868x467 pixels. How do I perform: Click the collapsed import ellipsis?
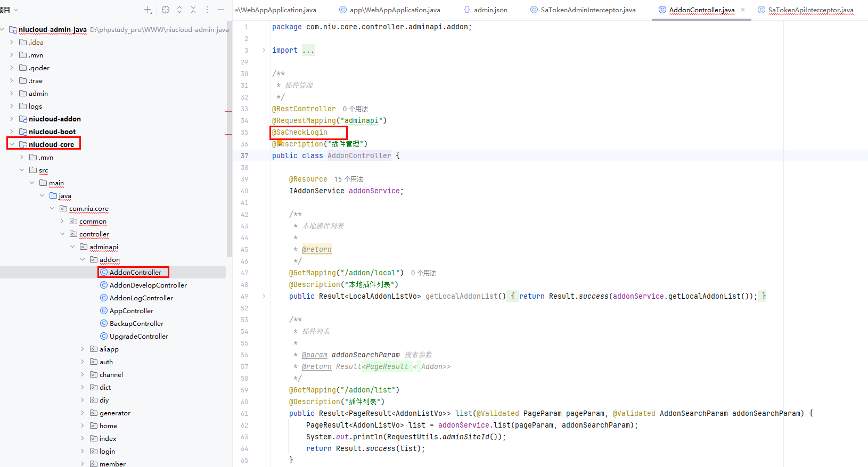click(308, 50)
